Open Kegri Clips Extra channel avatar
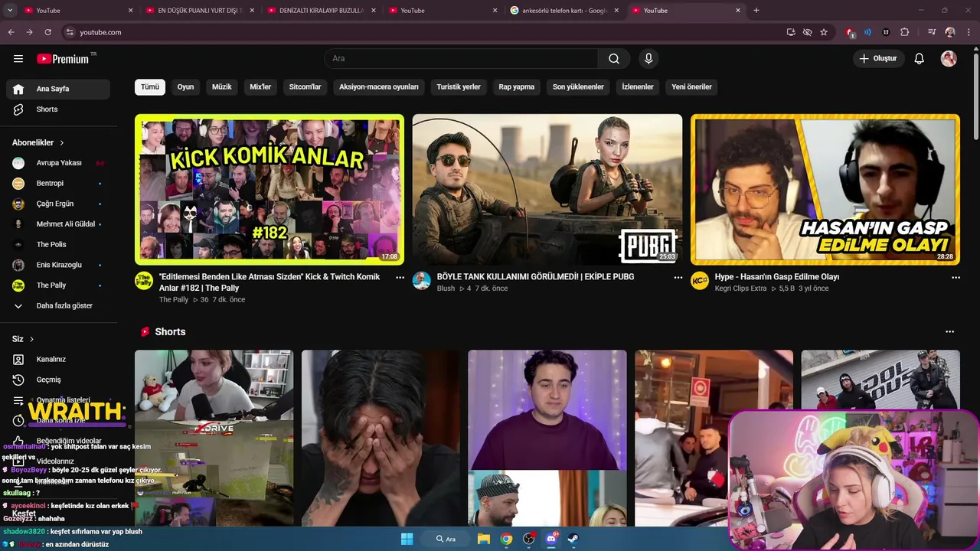980x551 pixels. tap(700, 280)
